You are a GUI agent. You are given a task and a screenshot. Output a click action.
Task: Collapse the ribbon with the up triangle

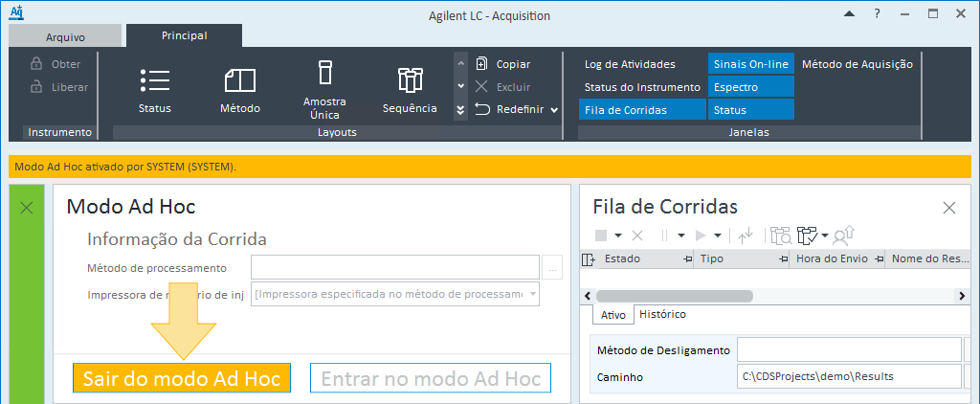pyautogui.click(x=849, y=13)
